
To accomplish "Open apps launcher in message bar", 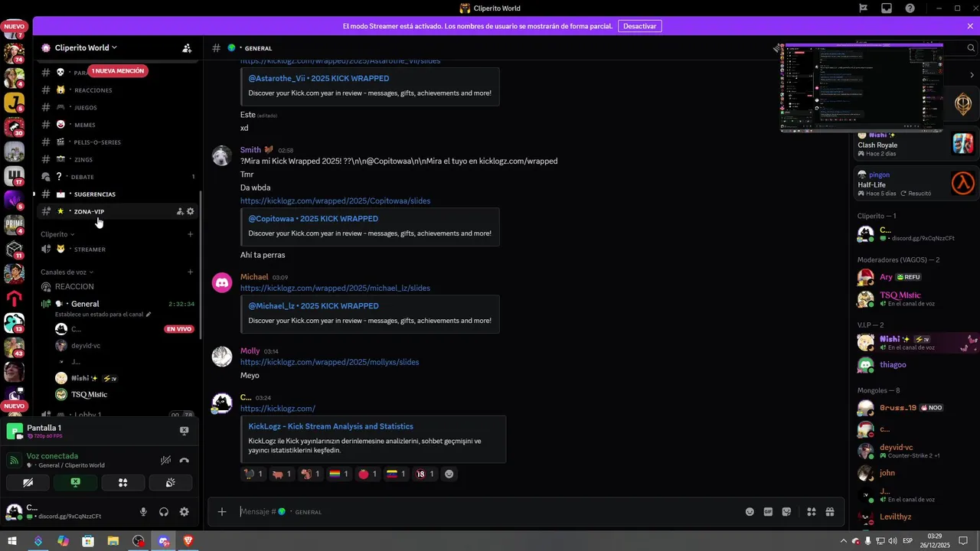I will [811, 512].
